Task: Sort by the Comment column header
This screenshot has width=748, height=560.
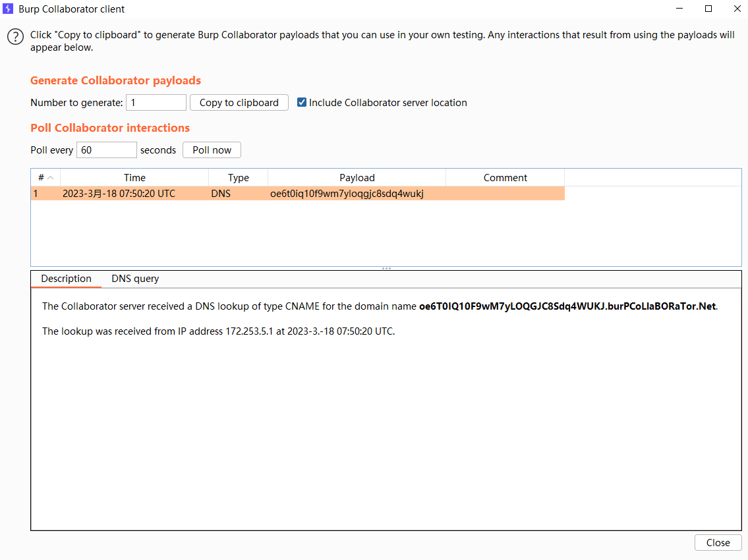Action: tap(505, 177)
